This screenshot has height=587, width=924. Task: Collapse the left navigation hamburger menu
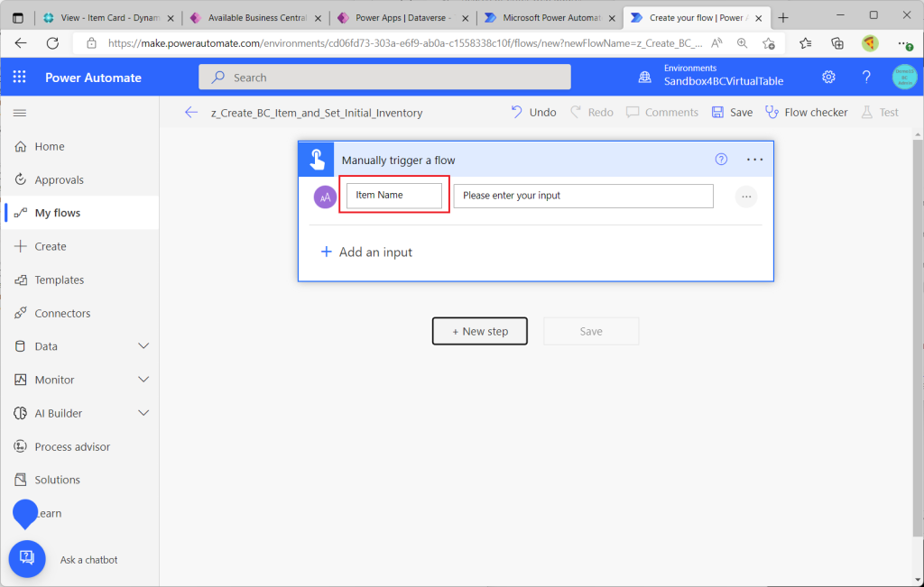[20, 113]
